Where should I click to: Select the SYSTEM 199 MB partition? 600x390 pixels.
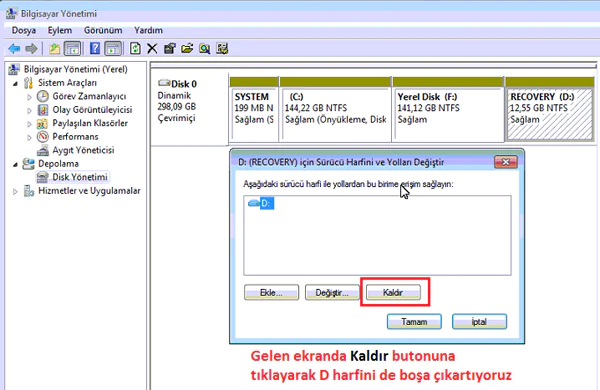(254, 109)
